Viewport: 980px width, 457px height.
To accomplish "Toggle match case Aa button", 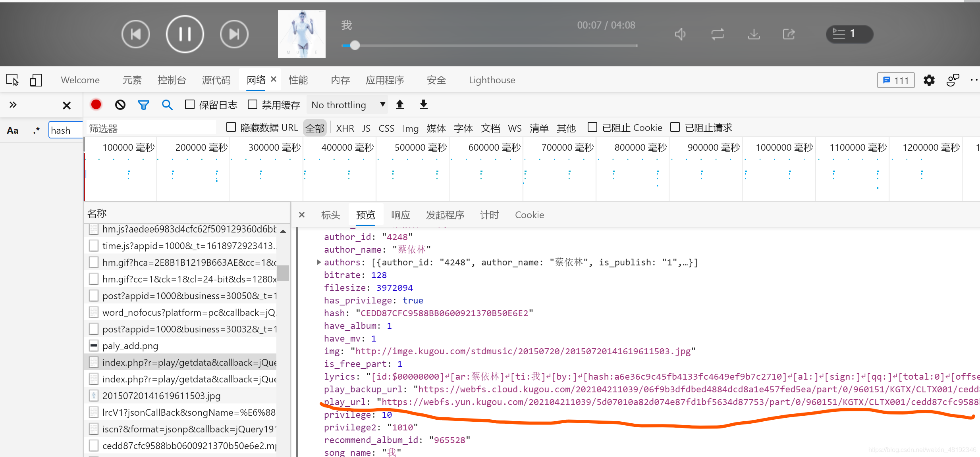I will (x=13, y=131).
